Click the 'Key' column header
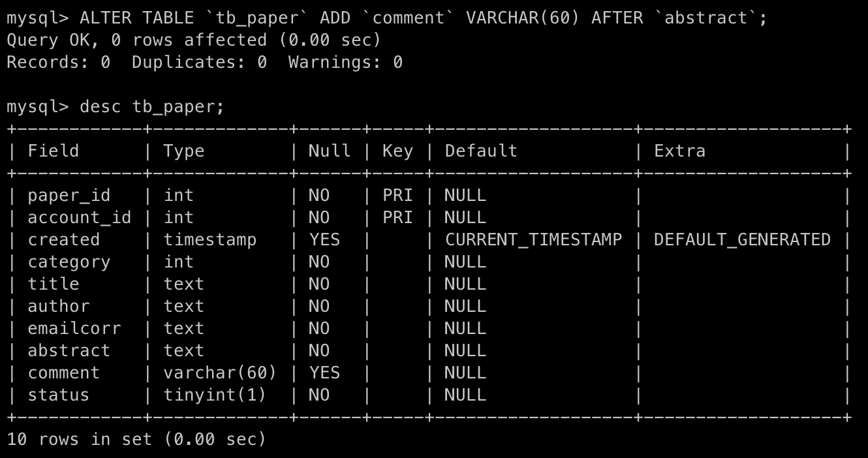Screen dimensions: 868x458 click(397, 151)
